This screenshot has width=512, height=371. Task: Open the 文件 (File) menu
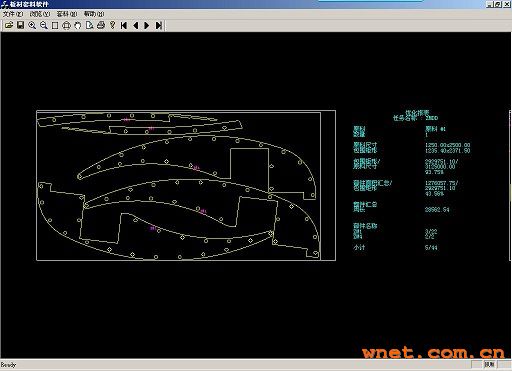click(x=13, y=14)
